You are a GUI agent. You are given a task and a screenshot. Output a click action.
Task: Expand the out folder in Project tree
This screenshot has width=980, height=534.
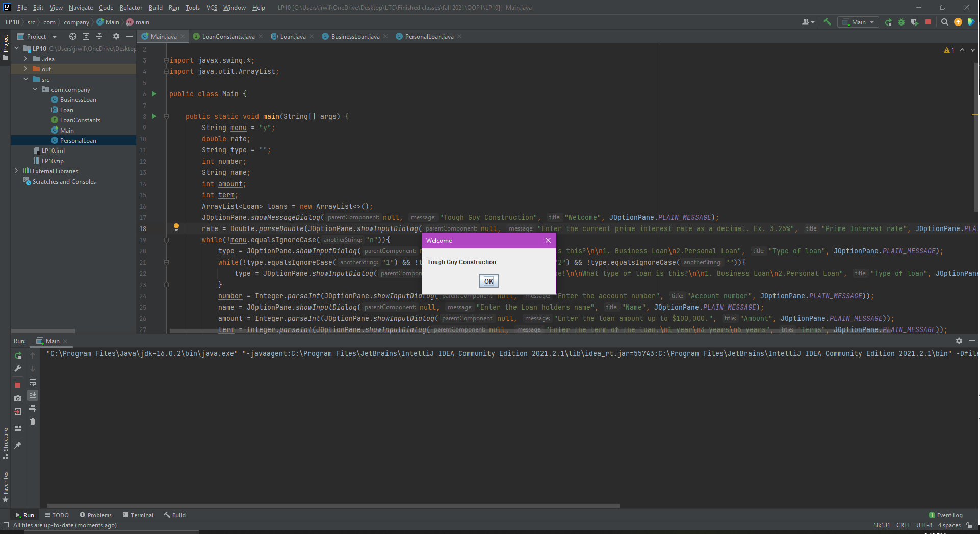pos(25,69)
